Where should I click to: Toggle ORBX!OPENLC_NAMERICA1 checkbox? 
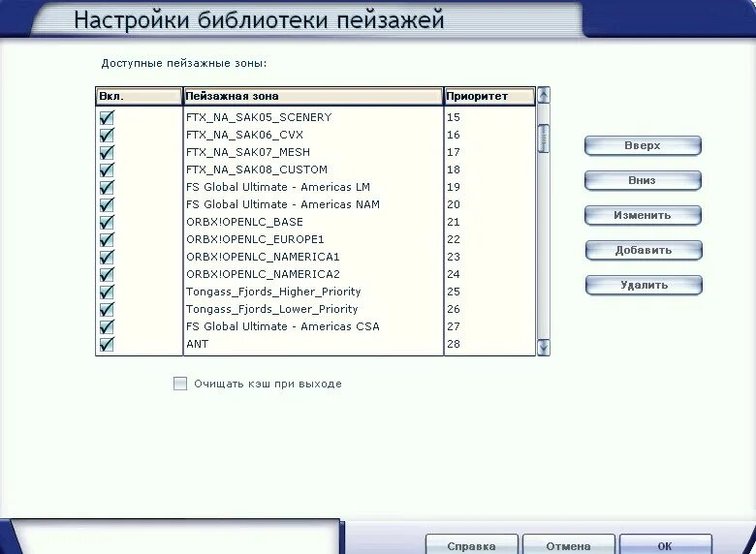pyautogui.click(x=107, y=257)
